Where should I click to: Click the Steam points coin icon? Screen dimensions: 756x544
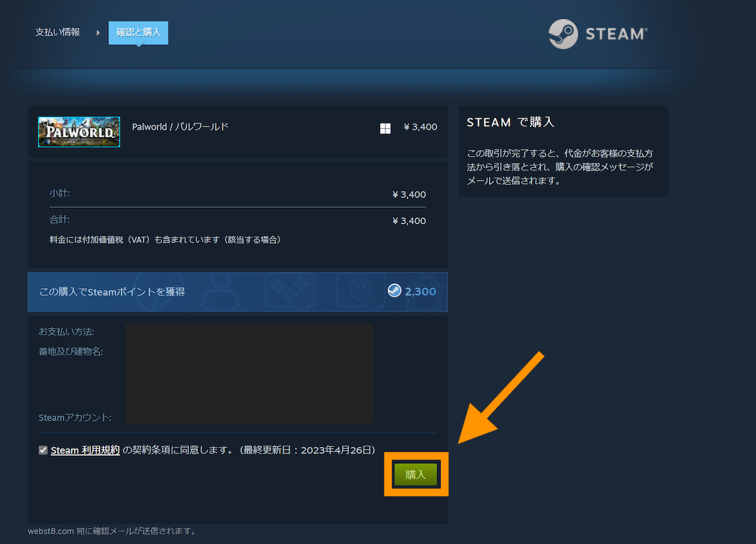396,292
